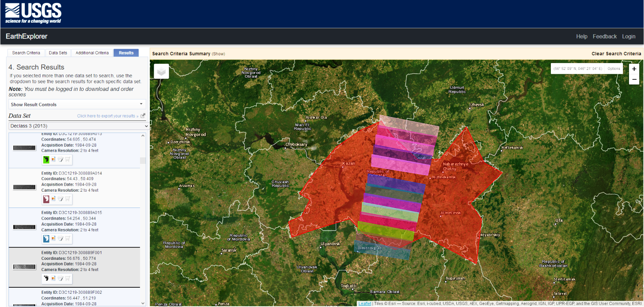
Task: Click order cart icon for scene D3C1219-300889F001
Action: [67, 279]
